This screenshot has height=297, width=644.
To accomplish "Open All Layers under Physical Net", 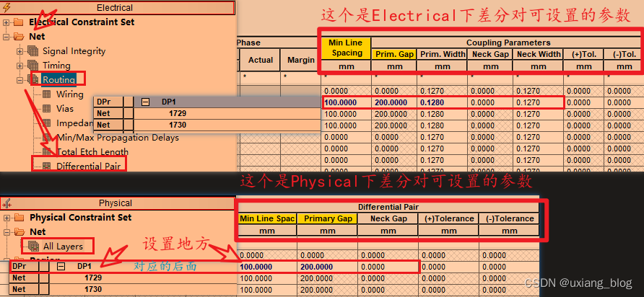I will [x=64, y=246].
